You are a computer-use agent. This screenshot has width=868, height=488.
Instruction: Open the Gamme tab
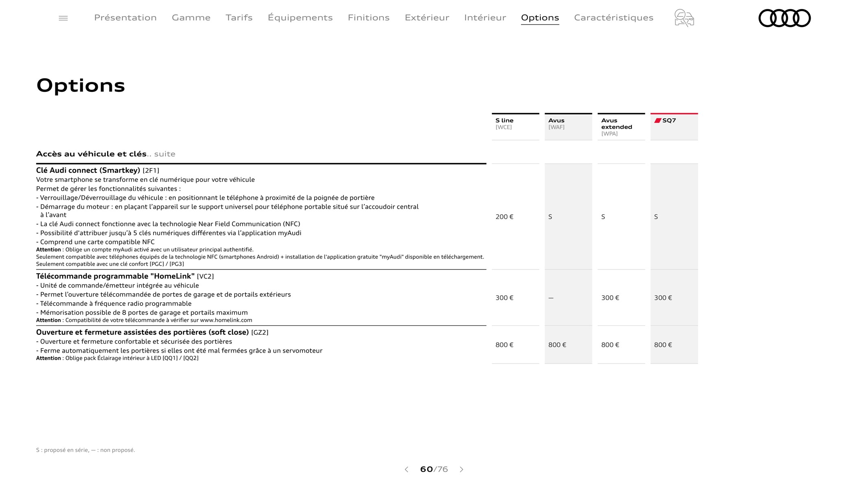[191, 17]
